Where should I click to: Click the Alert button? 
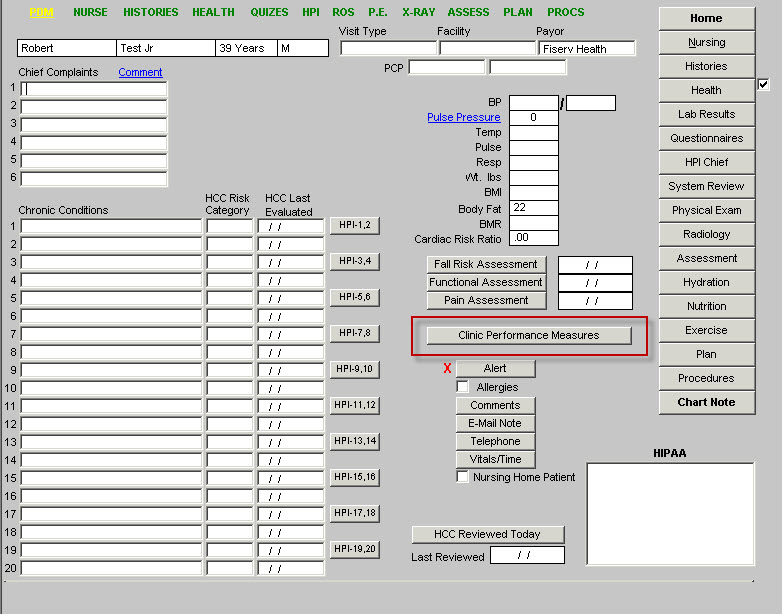tap(495, 368)
